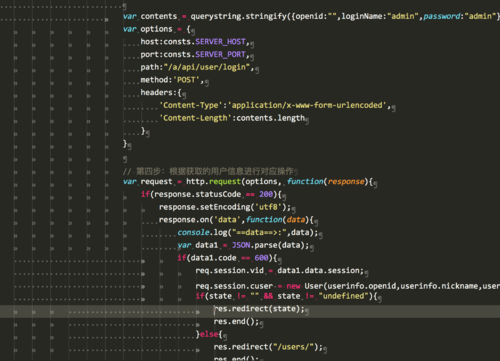Click JSON.parse(data) expression
Screen dimensions: 500x361
click(268, 245)
